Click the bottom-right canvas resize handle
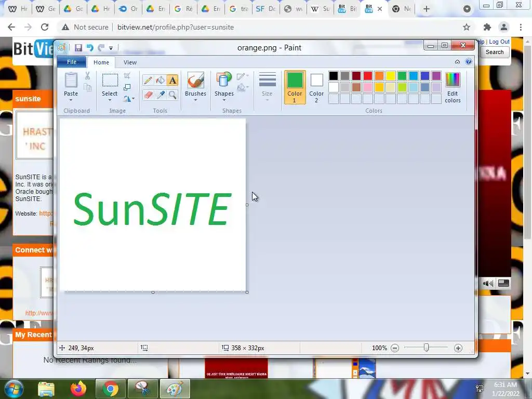Image resolution: width=532 pixels, height=399 pixels. [x=247, y=292]
